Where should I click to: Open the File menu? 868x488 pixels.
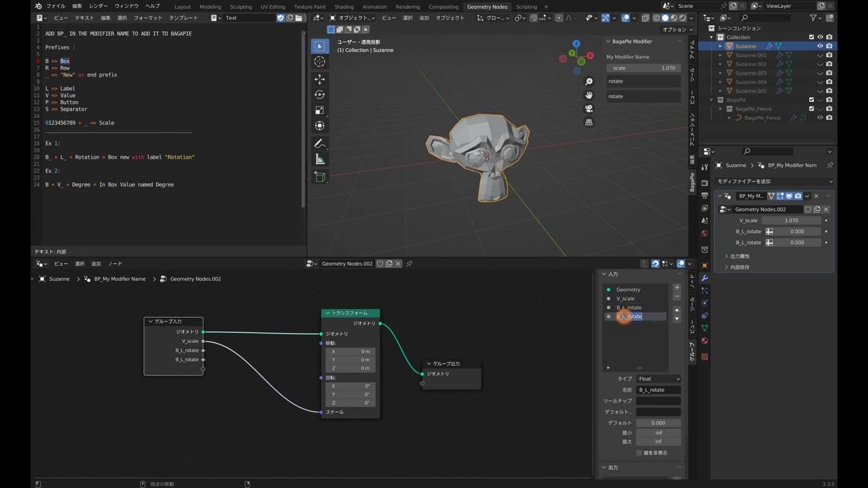click(x=56, y=6)
